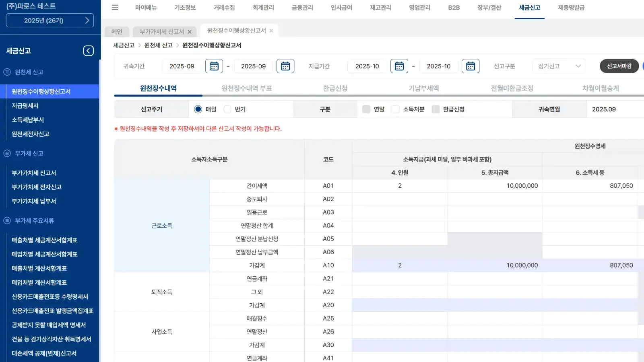Open the 세금신고 menu in top navigation

click(530, 7)
